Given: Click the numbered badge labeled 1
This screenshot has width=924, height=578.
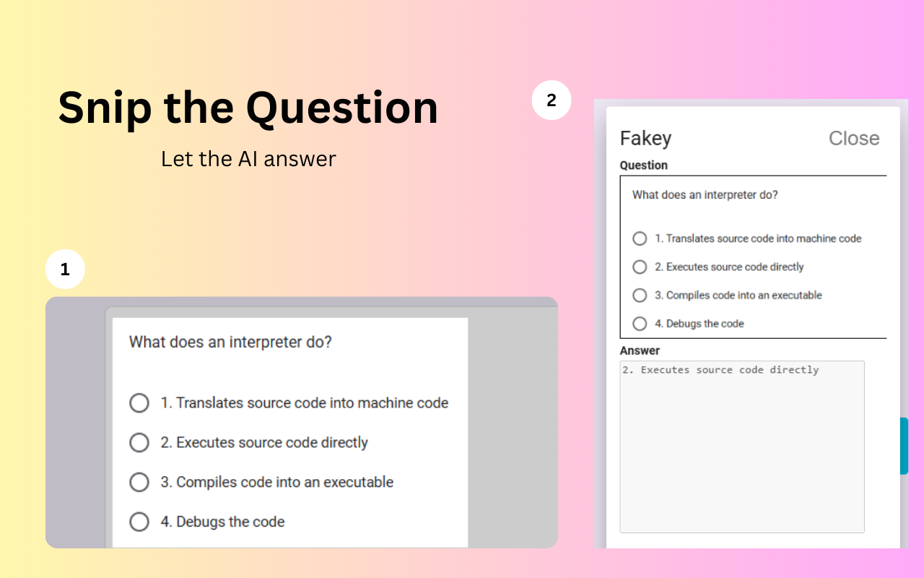Looking at the screenshot, I should click(65, 269).
